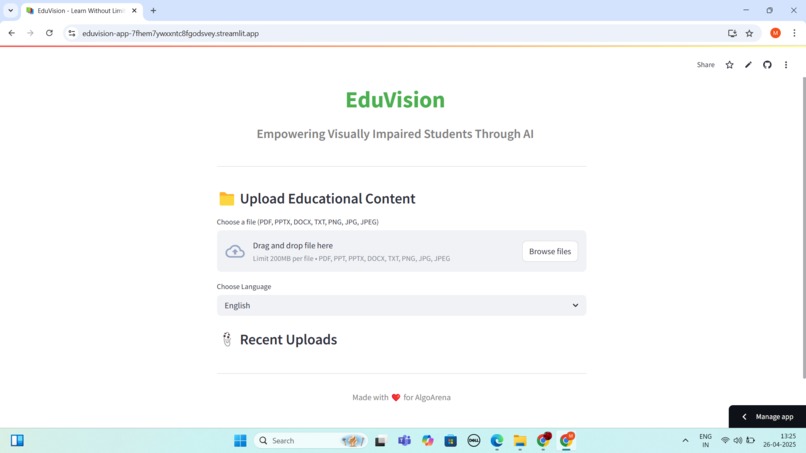Screen dimensions: 806x453
Task: Click the Share button in Streamlit toolbar
Action: [705, 65]
